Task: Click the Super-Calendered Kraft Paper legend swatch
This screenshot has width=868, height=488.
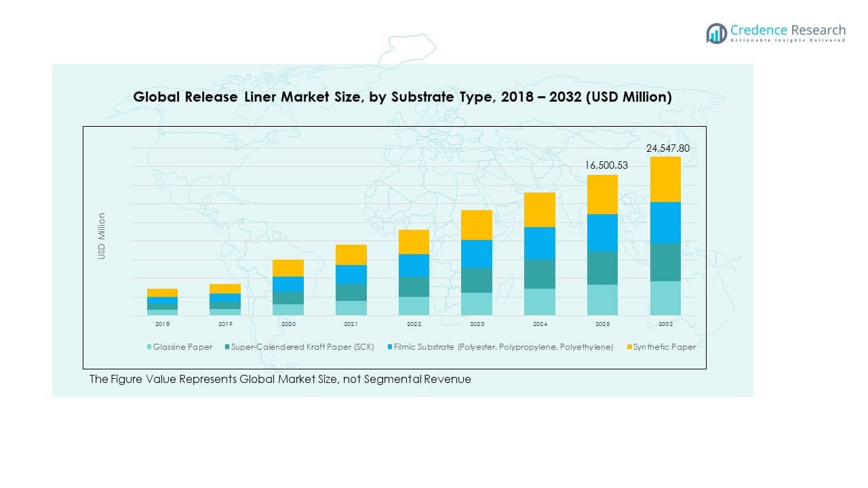Action: (x=226, y=347)
